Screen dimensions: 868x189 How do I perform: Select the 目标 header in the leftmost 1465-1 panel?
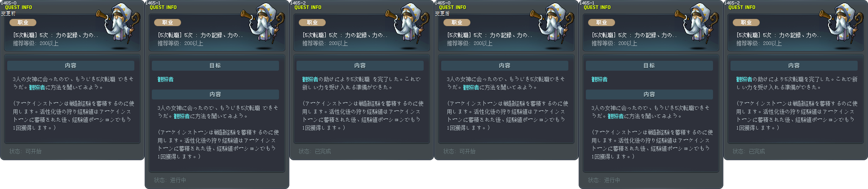point(215,66)
